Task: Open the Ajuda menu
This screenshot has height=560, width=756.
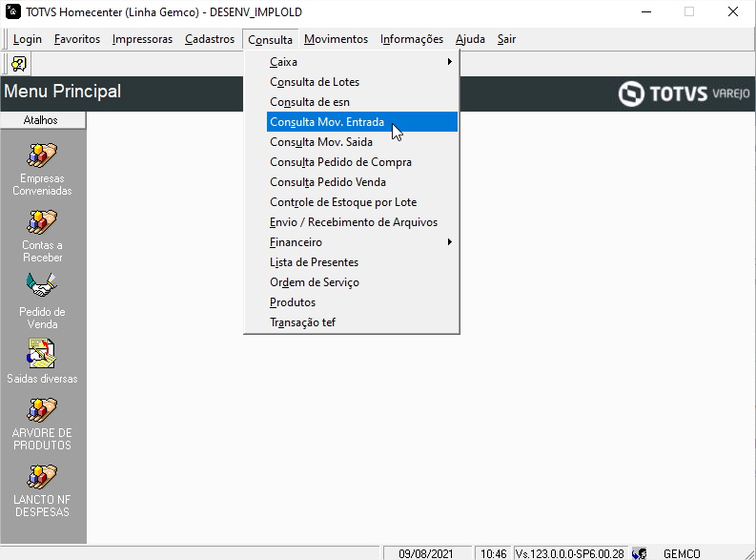Action: click(470, 39)
